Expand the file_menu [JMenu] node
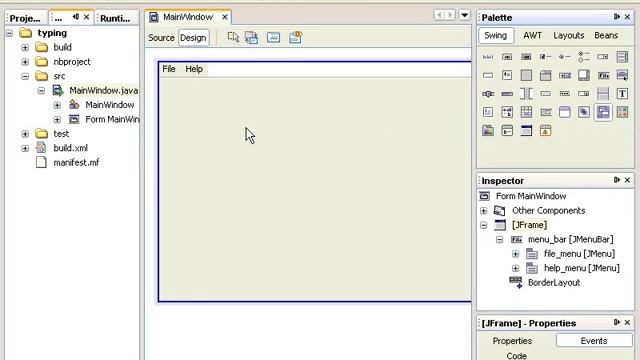This screenshot has height=360, width=640. pyautogui.click(x=516, y=254)
